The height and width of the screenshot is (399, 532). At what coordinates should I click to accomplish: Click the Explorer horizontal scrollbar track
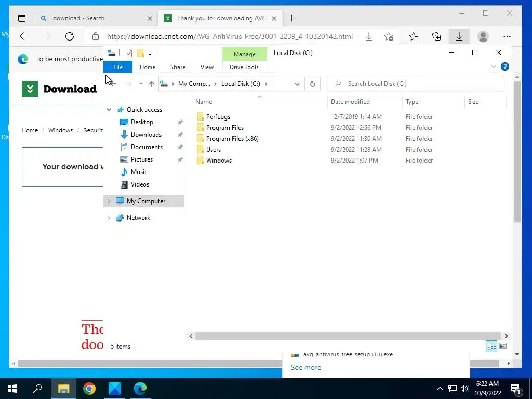point(348,336)
